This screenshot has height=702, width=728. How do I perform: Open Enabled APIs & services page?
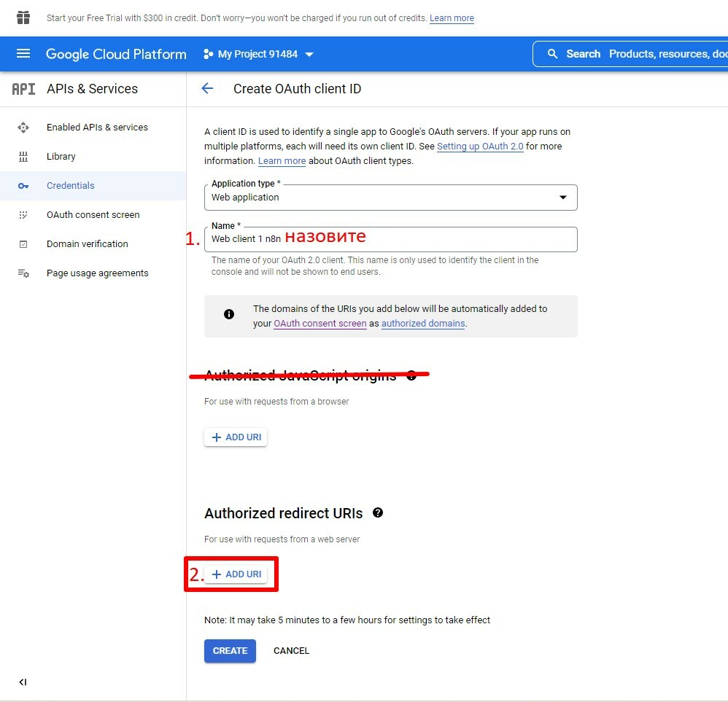coord(97,127)
